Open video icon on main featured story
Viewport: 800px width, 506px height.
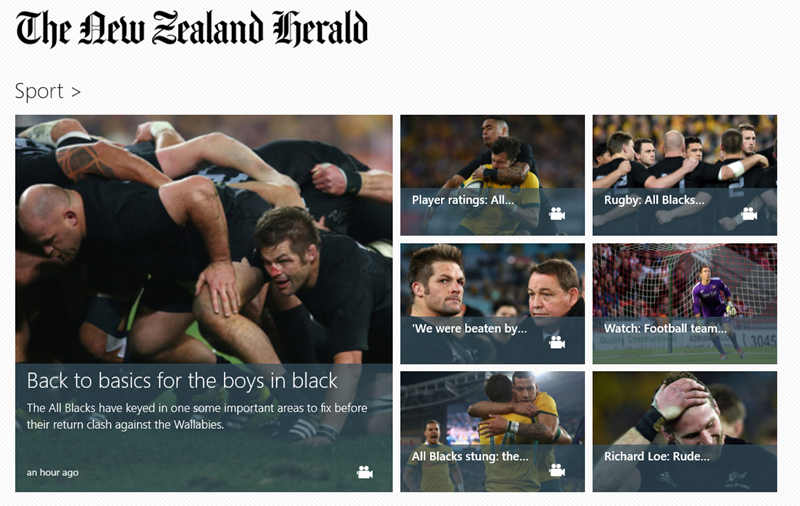tap(364, 472)
